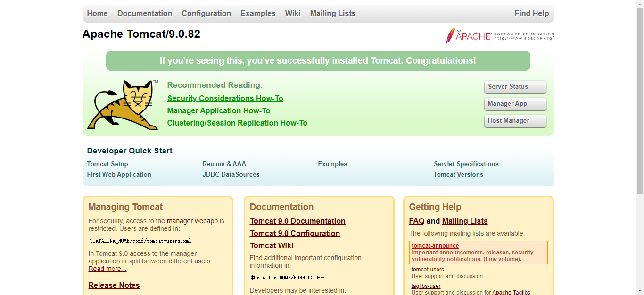644x295 pixels.
Task: Open Examples link in Developer Quick Start
Action: pos(333,164)
